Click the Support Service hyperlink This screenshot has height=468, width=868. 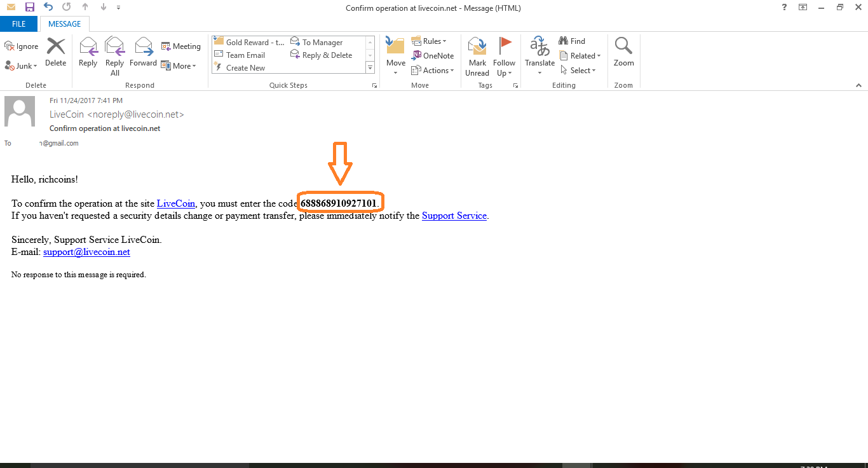(x=454, y=216)
